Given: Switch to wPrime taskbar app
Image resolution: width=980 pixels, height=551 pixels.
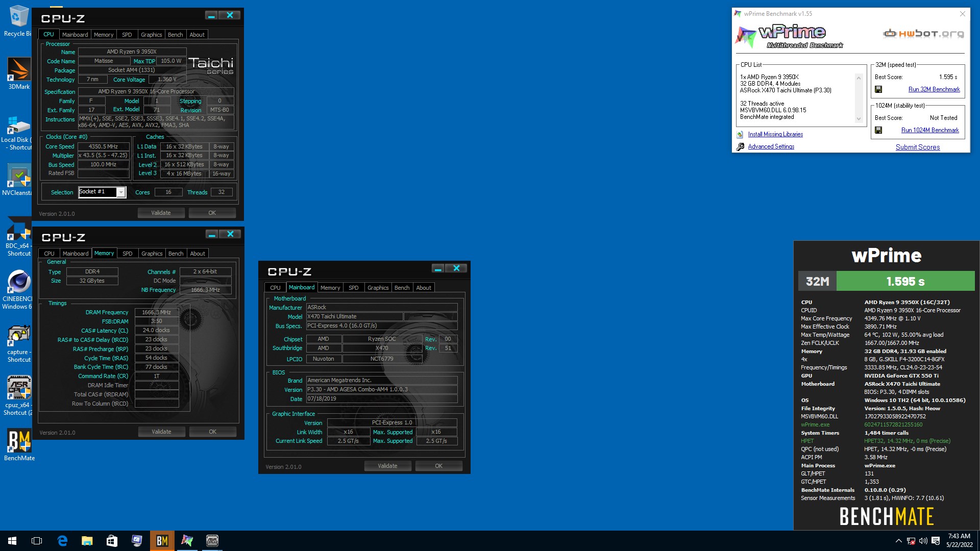Looking at the screenshot, I should pos(187,541).
